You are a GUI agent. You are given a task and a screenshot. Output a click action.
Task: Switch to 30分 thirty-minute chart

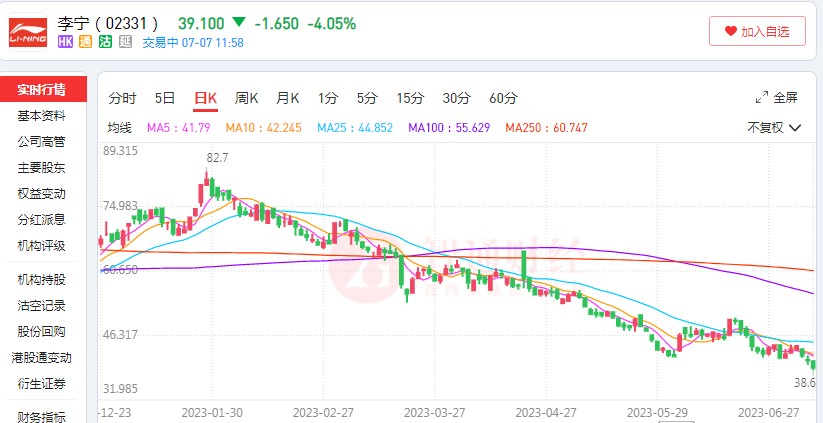tap(456, 98)
